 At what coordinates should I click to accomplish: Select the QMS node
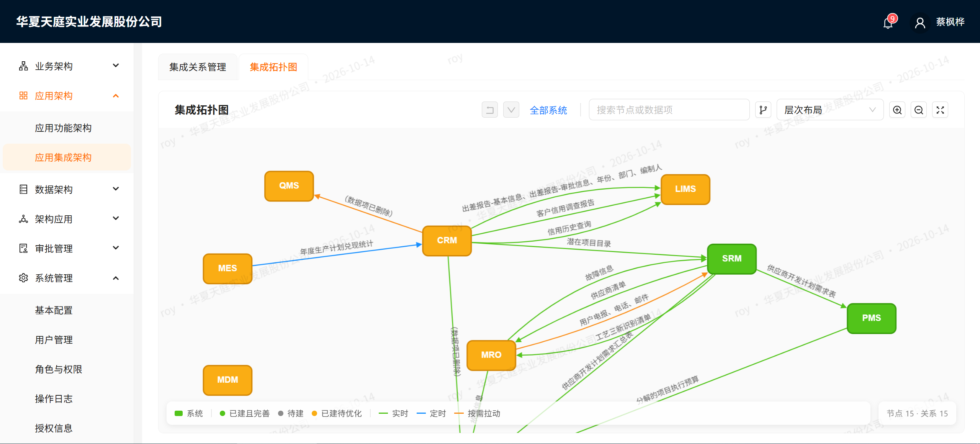(289, 186)
